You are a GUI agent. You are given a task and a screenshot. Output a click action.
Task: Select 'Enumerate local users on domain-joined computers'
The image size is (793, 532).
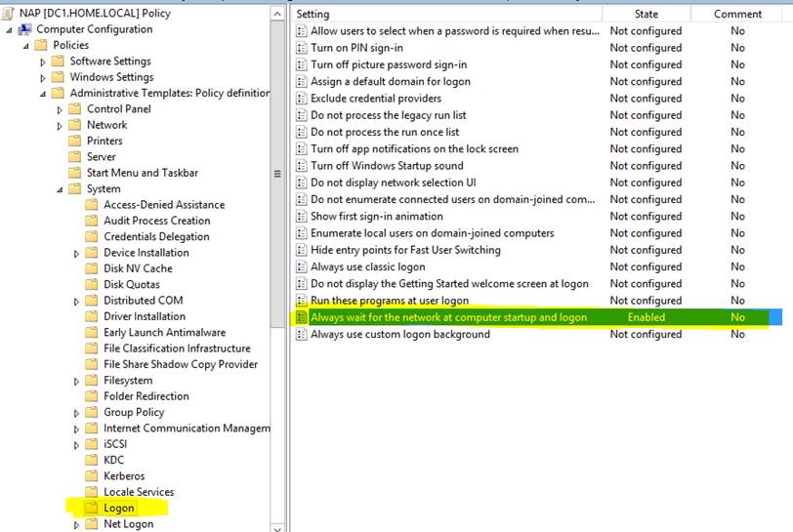[433, 233]
